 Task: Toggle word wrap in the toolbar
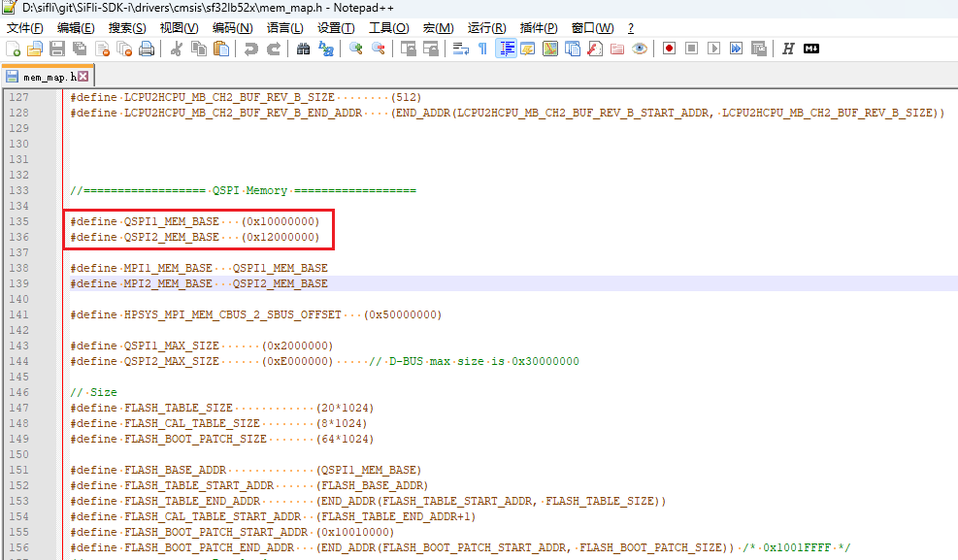coord(461,49)
